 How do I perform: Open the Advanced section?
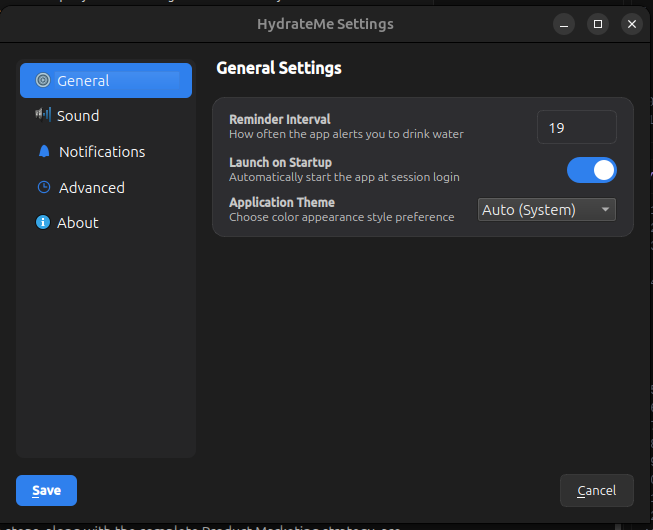(x=106, y=187)
